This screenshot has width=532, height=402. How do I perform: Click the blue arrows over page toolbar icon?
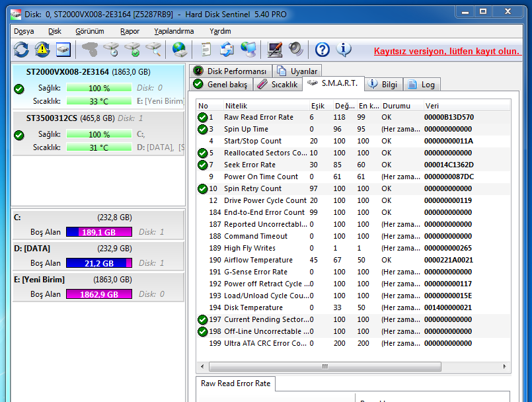[x=227, y=50]
